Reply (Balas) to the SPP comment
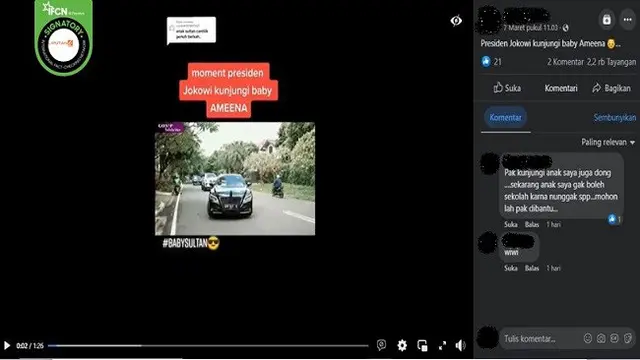 (x=532, y=224)
